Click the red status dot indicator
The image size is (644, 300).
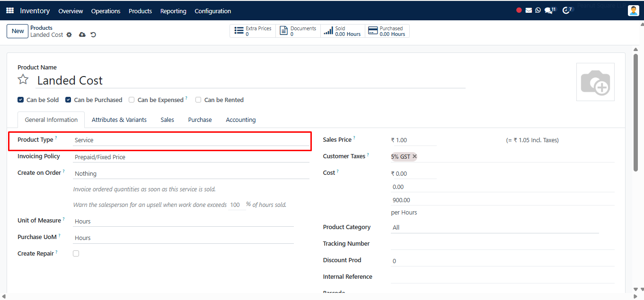click(519, 10)
